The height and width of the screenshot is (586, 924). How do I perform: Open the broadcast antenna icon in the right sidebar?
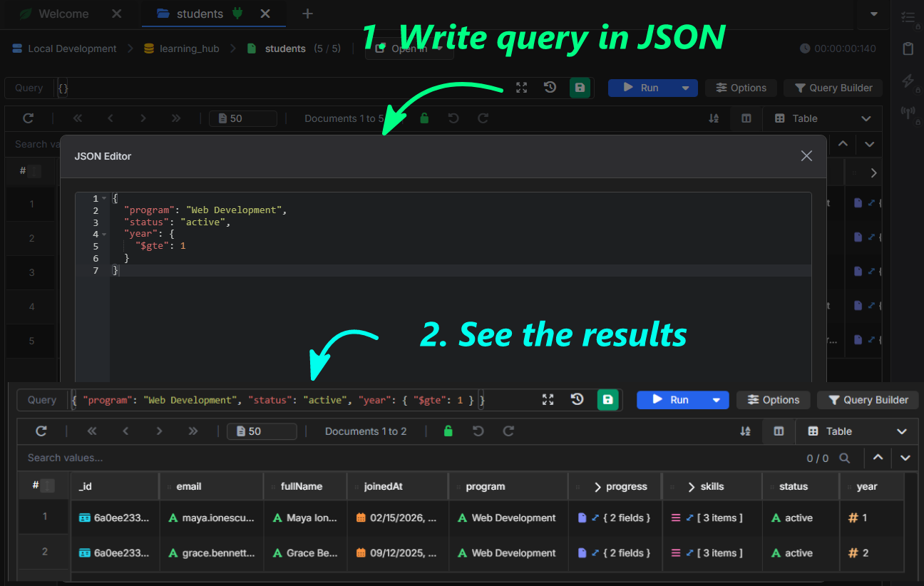pos(908,112)
